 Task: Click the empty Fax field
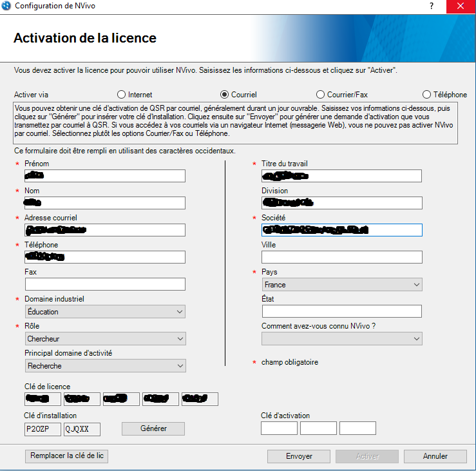click(105, 284)
